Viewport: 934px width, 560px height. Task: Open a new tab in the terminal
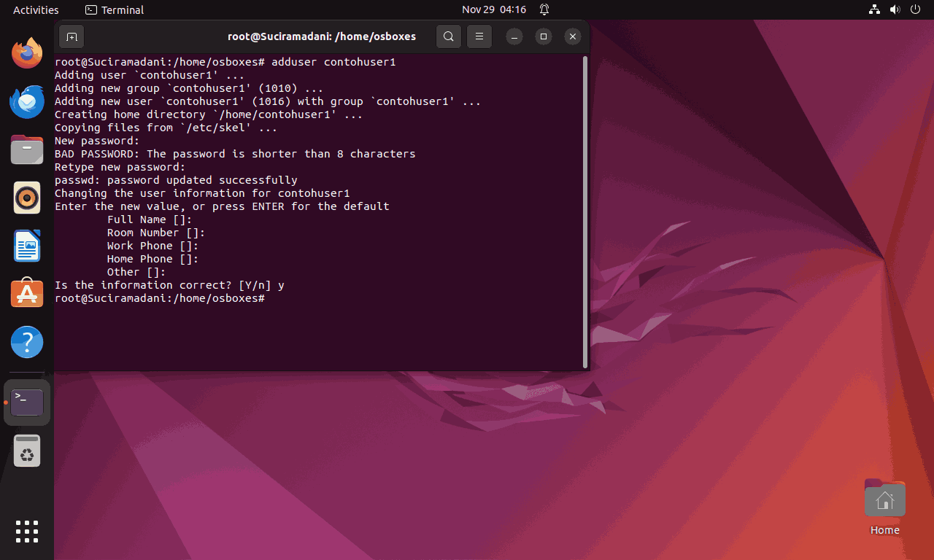click(72, 36)
